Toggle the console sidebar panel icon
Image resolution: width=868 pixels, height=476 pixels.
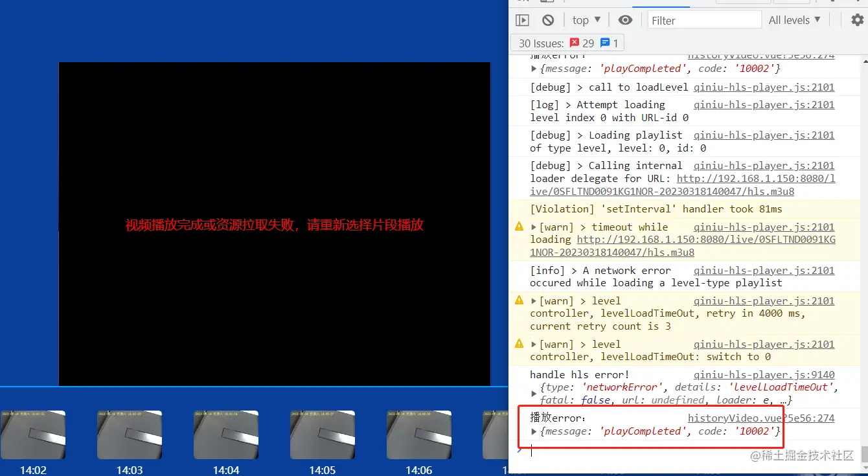point(522,20)
